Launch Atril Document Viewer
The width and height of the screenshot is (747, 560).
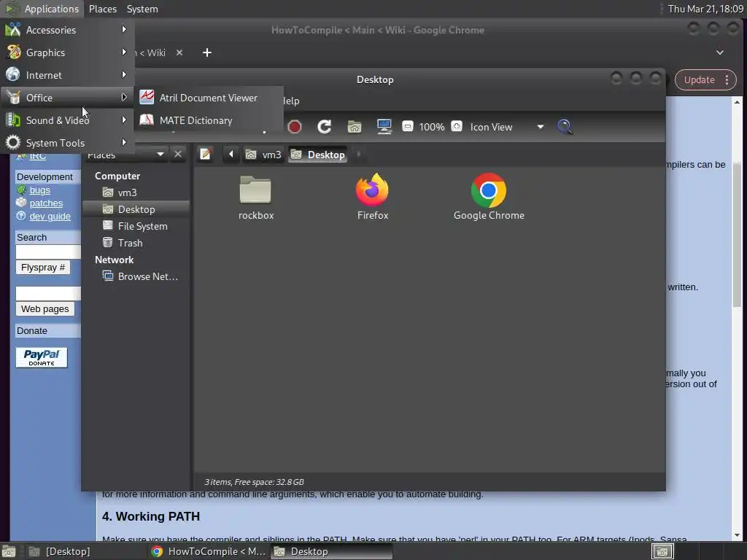click(x=209, y=98)
